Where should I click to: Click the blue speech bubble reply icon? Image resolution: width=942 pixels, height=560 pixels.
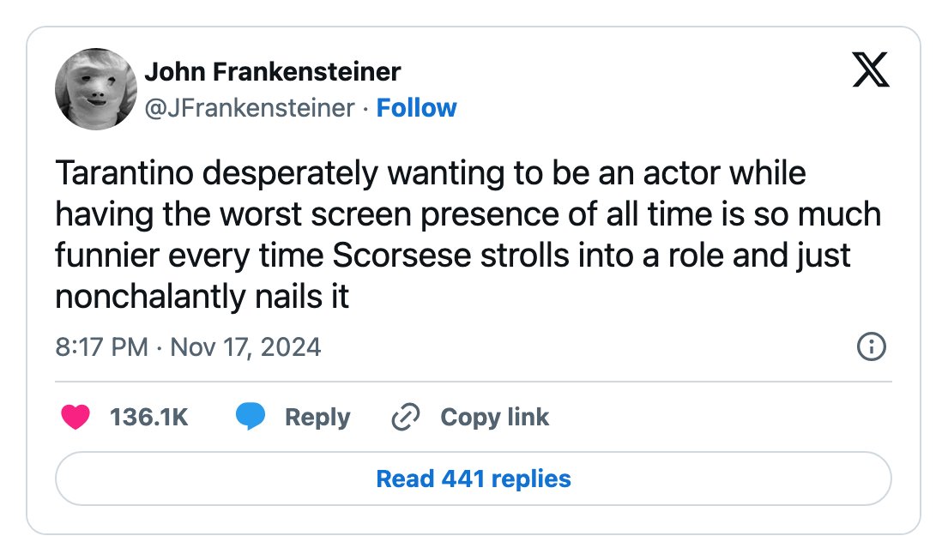pyautogui.click(x=250, y=417)
